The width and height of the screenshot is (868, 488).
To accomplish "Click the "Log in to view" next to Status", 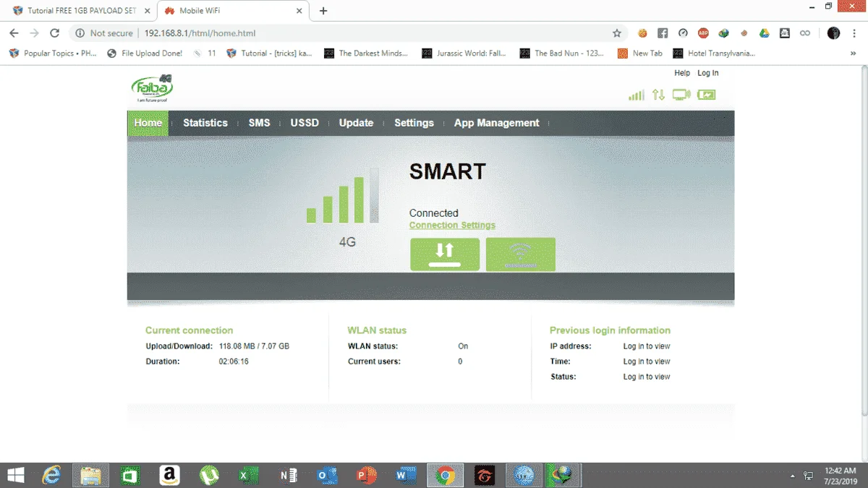I will [x=647, y=377].
